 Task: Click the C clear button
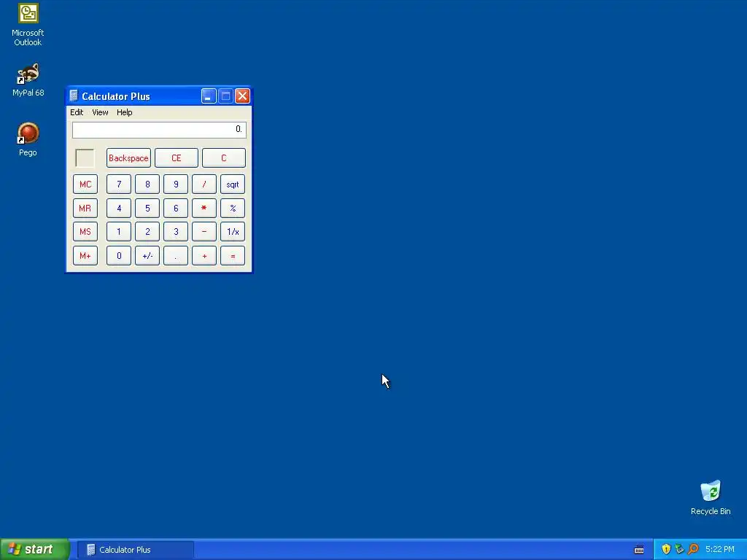click(224, 158)
